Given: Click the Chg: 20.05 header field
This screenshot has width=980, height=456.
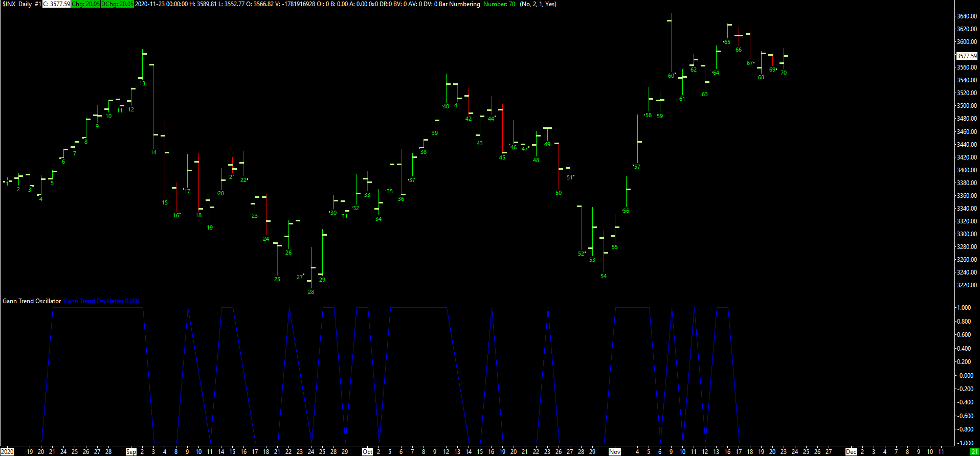Looking at the screenshot, I should [85, 4].
